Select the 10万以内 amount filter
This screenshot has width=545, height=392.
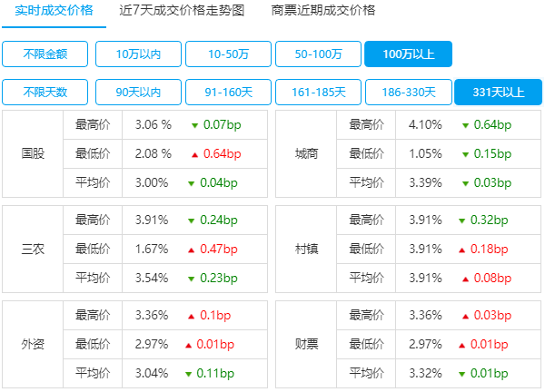[x=138, y=54]
